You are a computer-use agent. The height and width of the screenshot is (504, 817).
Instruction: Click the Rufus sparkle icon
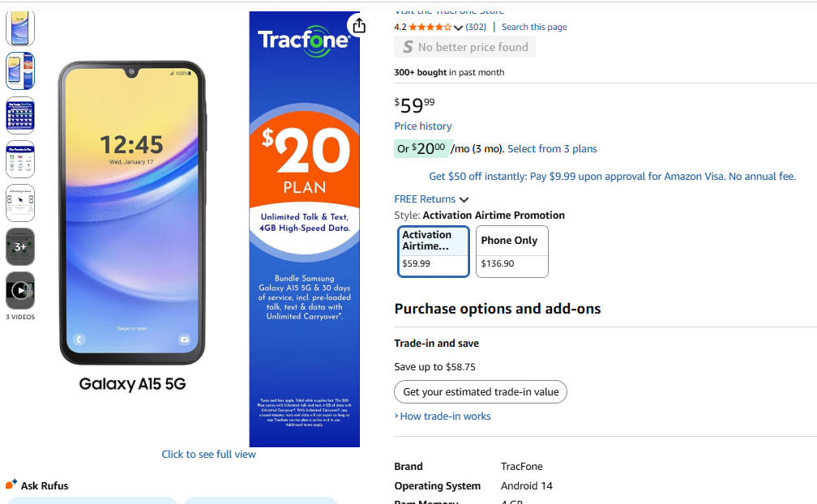click(x=11, y=485)
